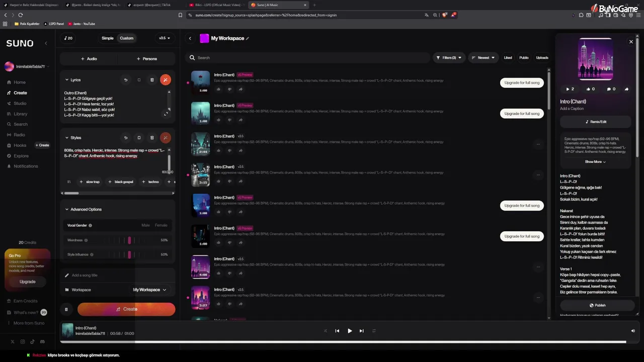The image size is (644, 362).
Task: Collapse the Suno sidebar with the arrow
Action: pyautogui.click(x=46, y=43)
